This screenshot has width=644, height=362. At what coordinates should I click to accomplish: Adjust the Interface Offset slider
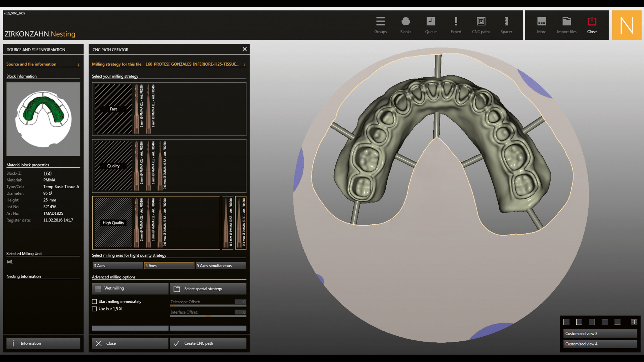point(208,316)
